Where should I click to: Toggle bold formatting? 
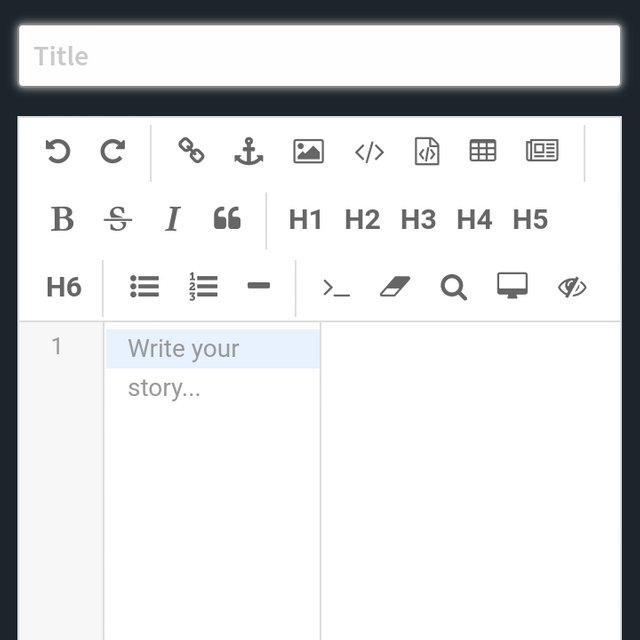62,219
